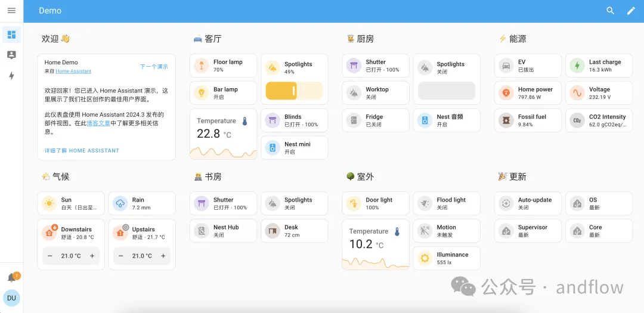644x313 pixels.
Task: Click the Upstairs thermostat icon
Action: (x=120, y=233)
